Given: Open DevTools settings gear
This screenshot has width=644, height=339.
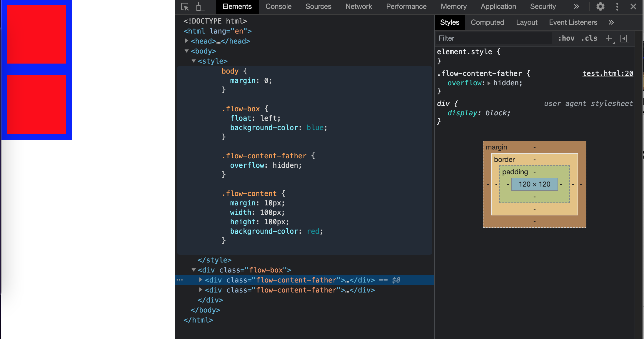Looking at the screenshot, I should point(600,6).
